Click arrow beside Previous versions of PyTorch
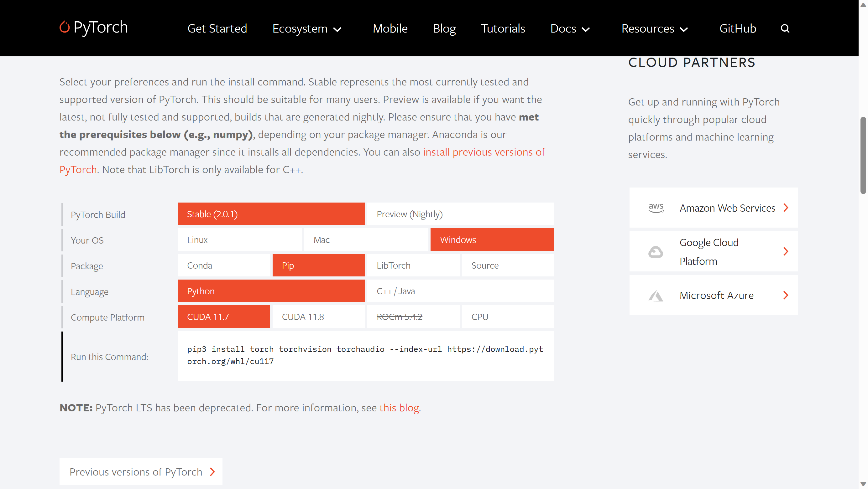 212,471
